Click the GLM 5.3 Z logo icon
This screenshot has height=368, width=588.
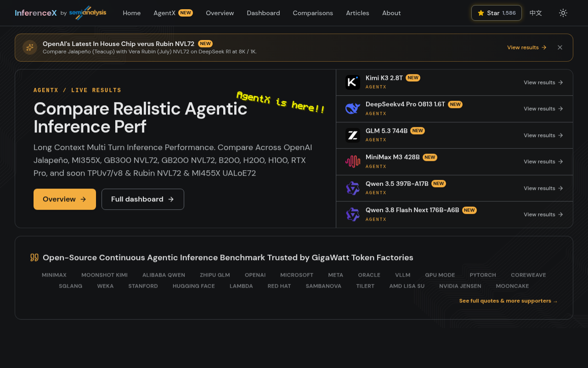click(x=353, y=135)
